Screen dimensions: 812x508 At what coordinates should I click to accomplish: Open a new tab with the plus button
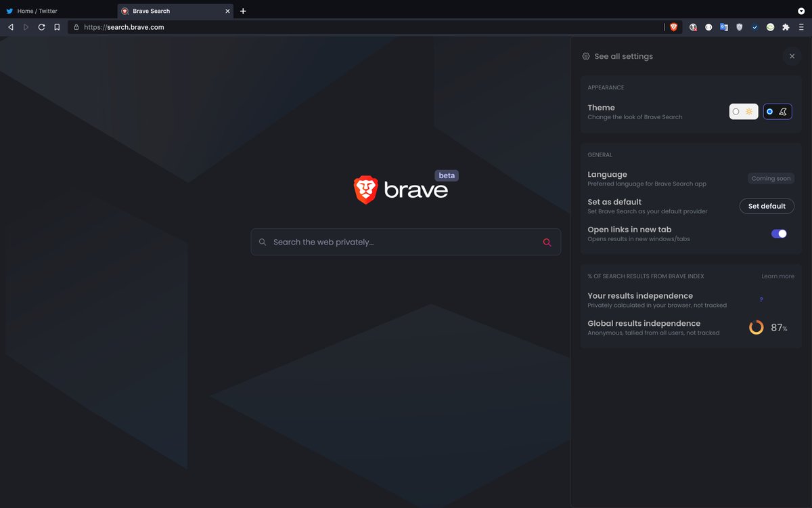point(243,11)
